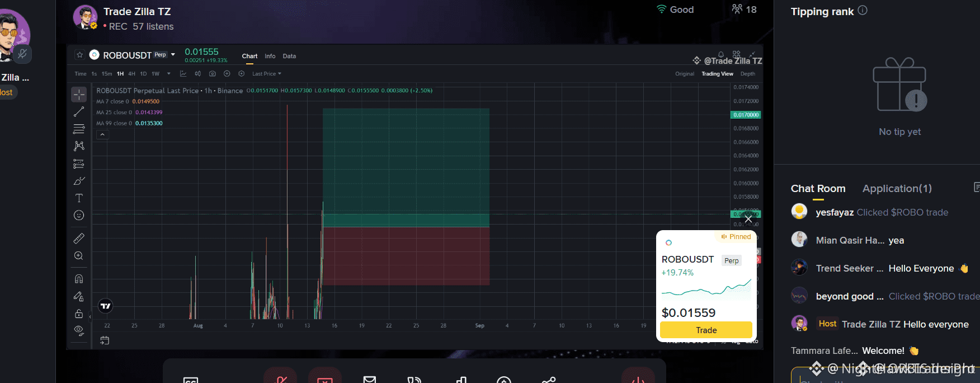The width and height of the screenshot is (980, 383).
Task: Toggle hide all drawings eye icon
Action: pyautogui.click(x=79, y=330)
